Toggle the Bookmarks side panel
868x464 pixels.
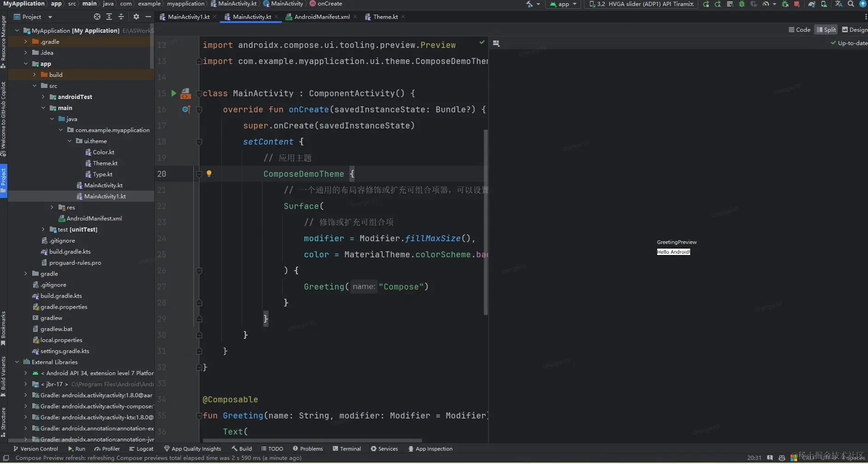tap(4, 329)
